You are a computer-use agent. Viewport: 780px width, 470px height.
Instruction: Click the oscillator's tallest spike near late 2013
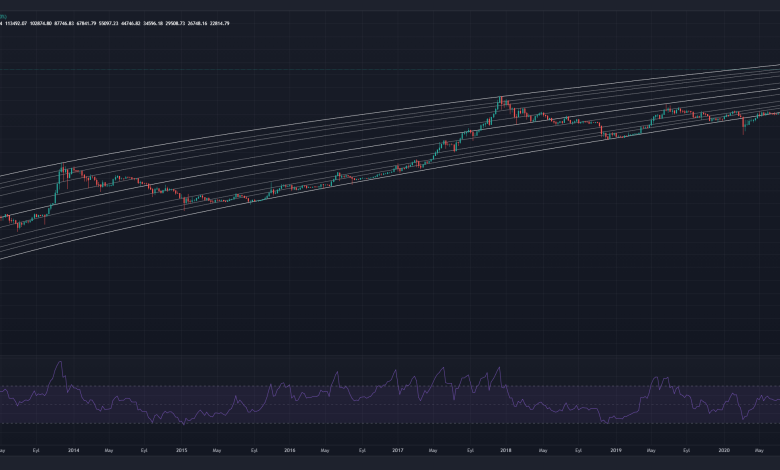61,363
